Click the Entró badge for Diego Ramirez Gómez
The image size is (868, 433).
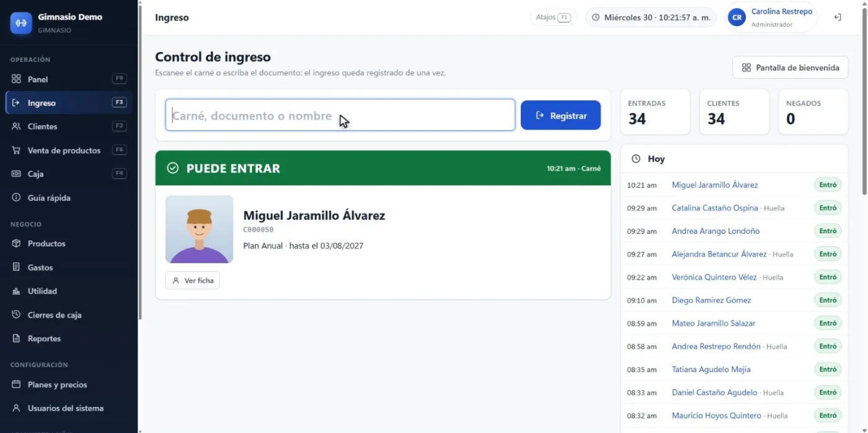(x=828, y=300)
